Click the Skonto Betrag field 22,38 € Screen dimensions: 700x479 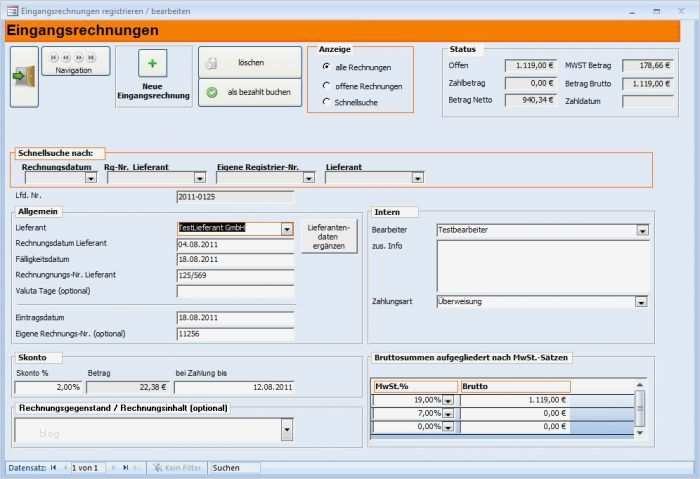[127, 387]
